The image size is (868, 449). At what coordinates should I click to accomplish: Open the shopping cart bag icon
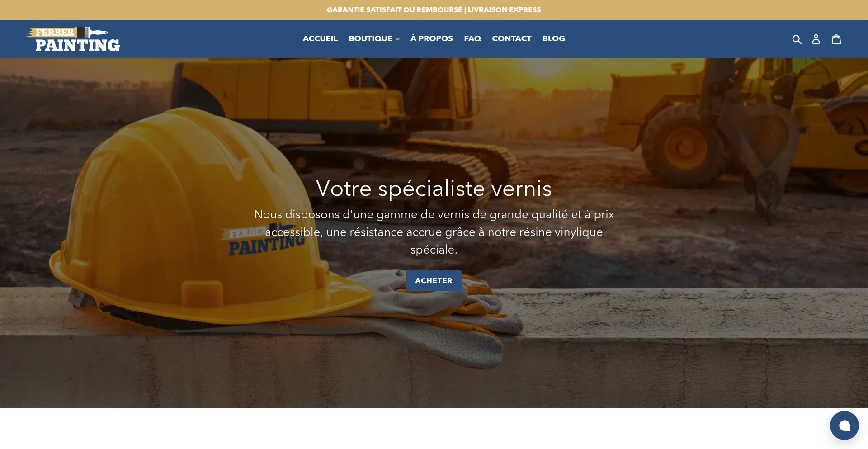(x=836, y=39)
